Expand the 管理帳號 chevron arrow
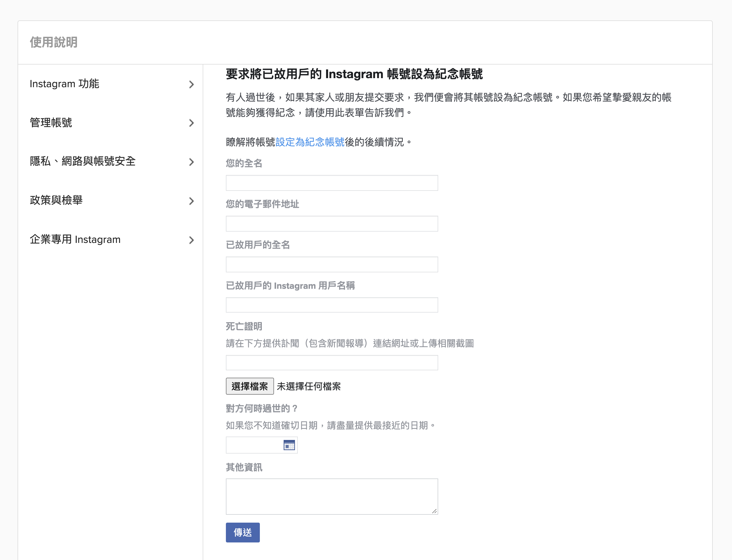Screen dimensions: 732x560 (191, 123)
